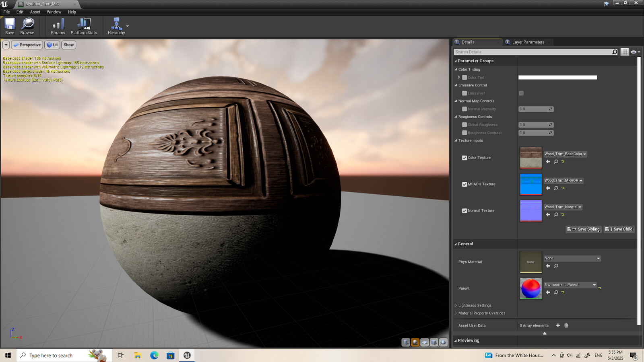
Task: Open Environment_Parent parent dropdown
Action: [570, 285]
